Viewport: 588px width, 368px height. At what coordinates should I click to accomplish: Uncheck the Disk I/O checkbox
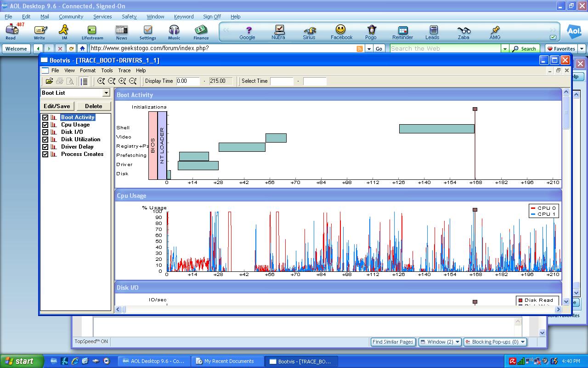point(45,132)
